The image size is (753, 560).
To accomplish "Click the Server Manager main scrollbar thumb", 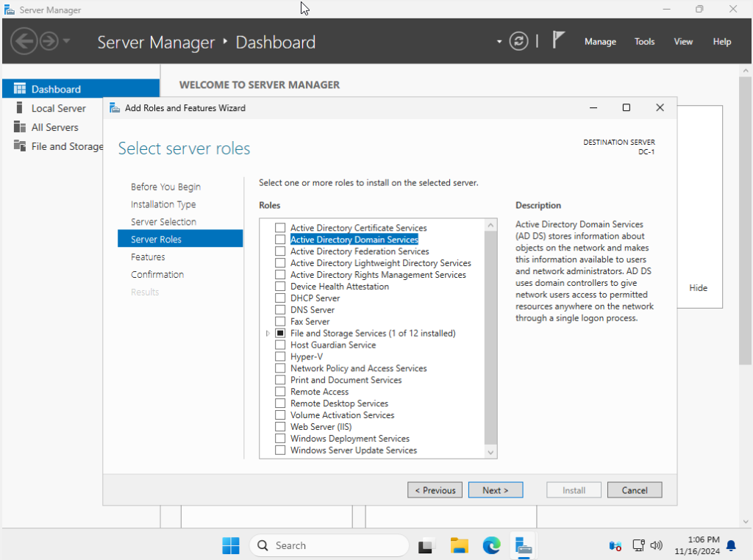I will click(x=745, y=220).
